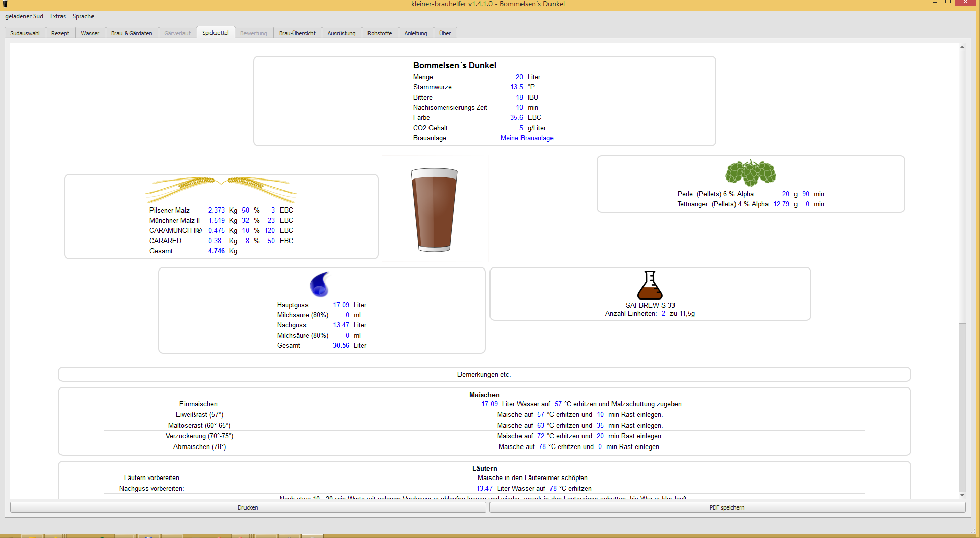980x538 pixels.
Task: Open the geladener Sud menu
Action: click(x=24, y=16)
